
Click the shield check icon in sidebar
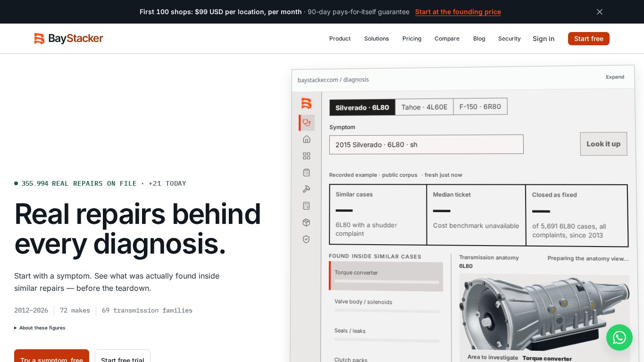coord(307,239)
